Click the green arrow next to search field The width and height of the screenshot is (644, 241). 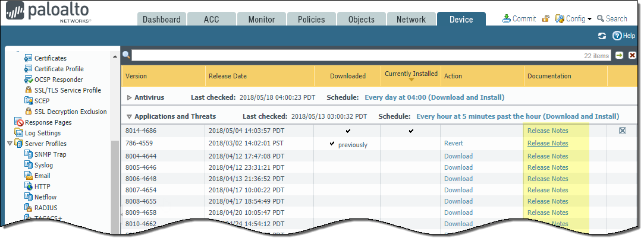pyautogui.click(x=620, y=55)
